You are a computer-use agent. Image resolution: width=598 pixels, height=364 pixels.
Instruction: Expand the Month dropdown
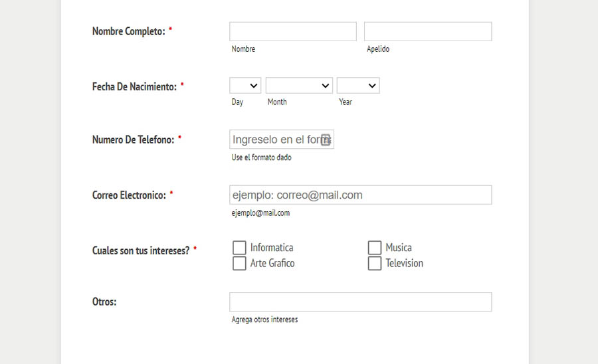point(299,86)
